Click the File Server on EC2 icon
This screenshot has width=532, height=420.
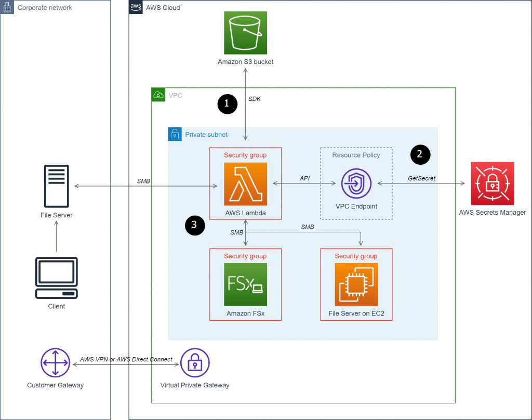click(356, 285)
